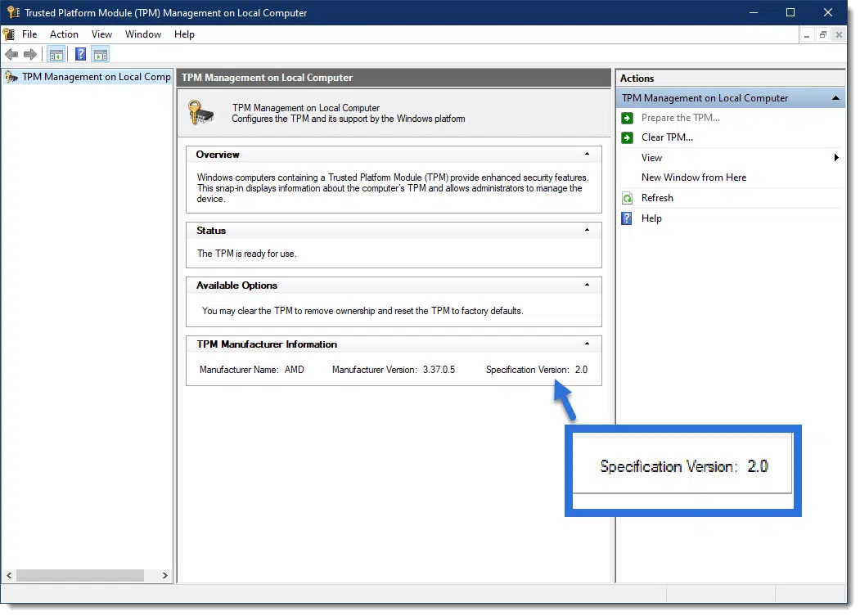Screen dimensions: 860x616
Task: Click the blue Help toolbar icon
Action: click(81, 54)
